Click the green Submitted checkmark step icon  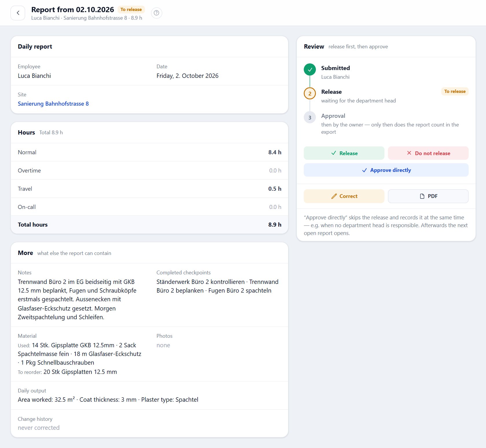[x=310, y=69]
